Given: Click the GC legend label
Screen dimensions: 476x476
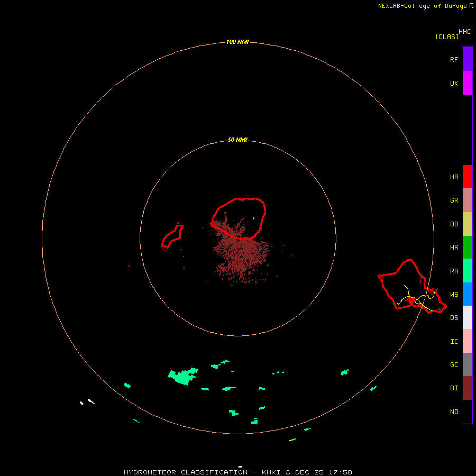Looking at the screenshot, I should tap(454, 365).
